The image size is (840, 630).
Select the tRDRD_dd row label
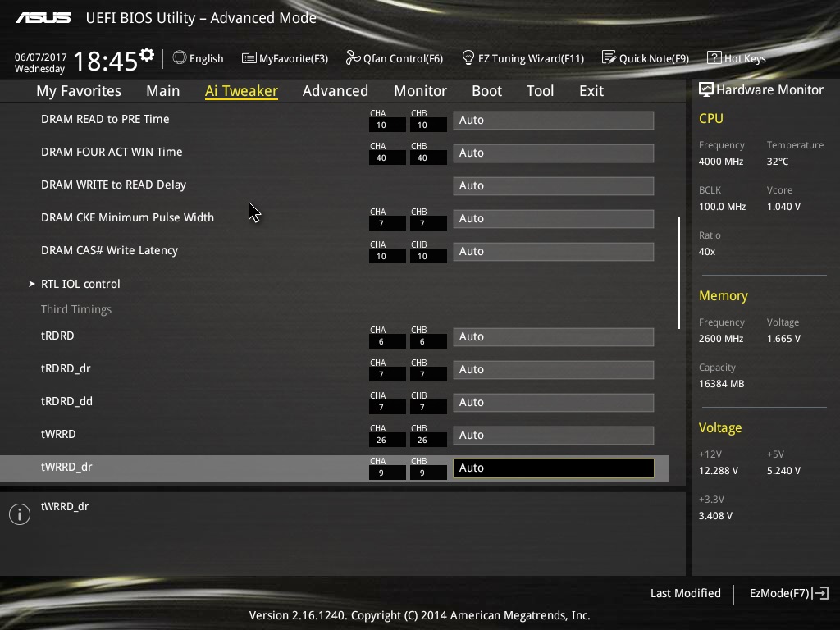pyautogui.click(x=66, y=401)
